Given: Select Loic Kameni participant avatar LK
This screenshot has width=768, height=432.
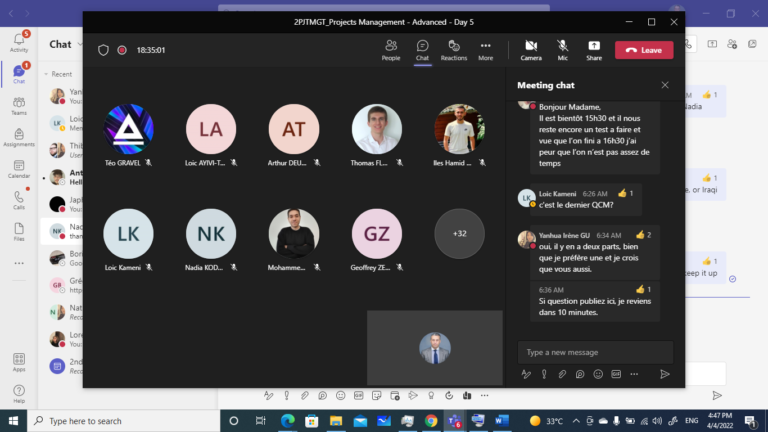Looking at the screenshot, I should [128, 234].
